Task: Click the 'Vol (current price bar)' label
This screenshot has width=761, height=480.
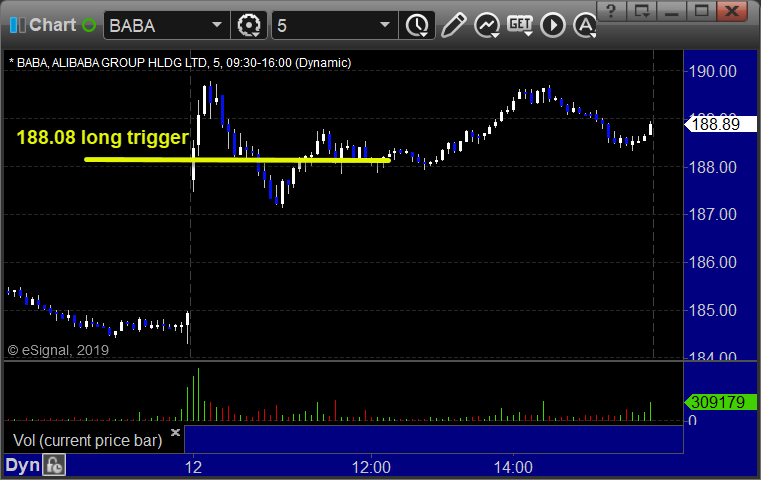Action: click(87, 440)
